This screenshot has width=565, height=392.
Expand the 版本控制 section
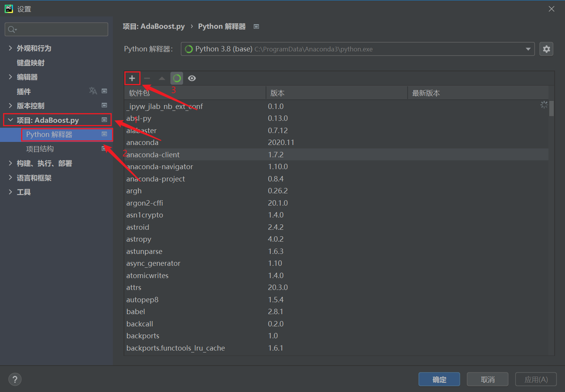coord(10,105)
